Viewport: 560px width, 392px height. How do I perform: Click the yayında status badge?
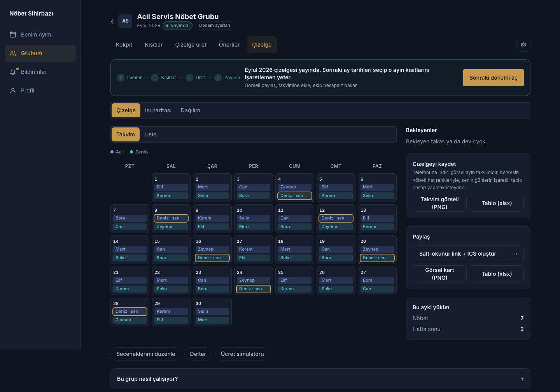tap(177, 26)
